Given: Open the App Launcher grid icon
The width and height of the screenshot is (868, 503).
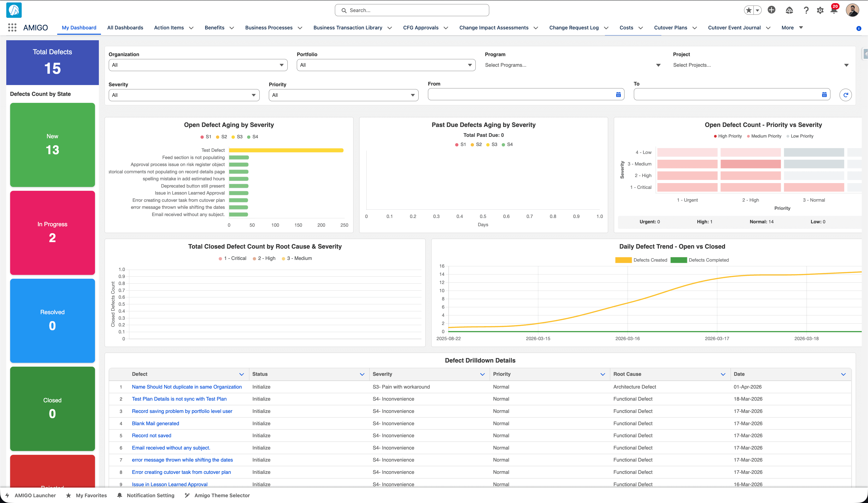Looking at the screenshot, I should point(12,27).
